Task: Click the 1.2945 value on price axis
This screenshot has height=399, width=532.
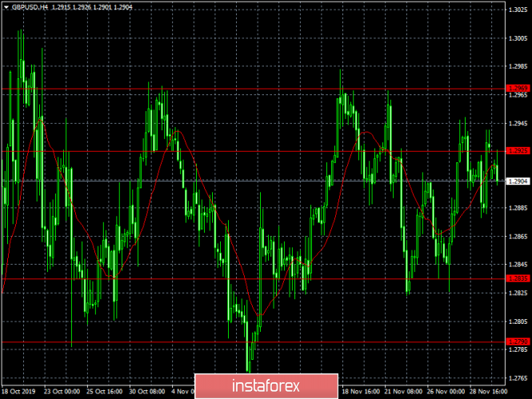Action: [517, 123]
